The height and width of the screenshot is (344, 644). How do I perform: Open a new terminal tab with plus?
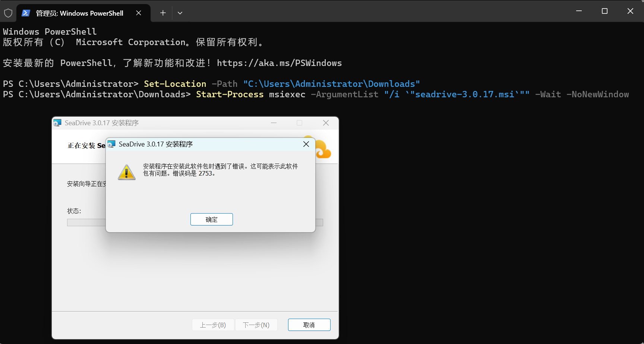tap(163, 13)
